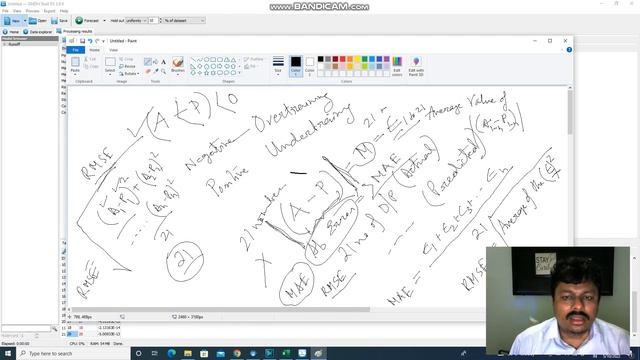Pick the red color swatch in Paint palette
This screenshot has height=360, width=640.
pos(342,59)
